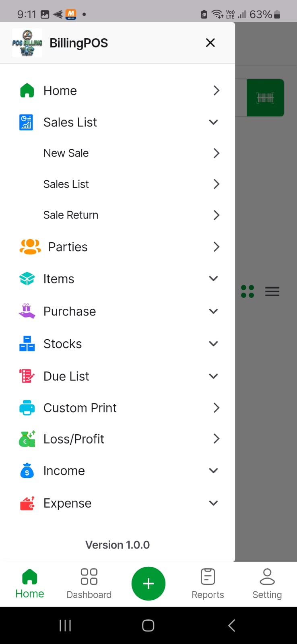Open the Reports bottom tab
Screen dimensions: 297x644
coord(208,584)
